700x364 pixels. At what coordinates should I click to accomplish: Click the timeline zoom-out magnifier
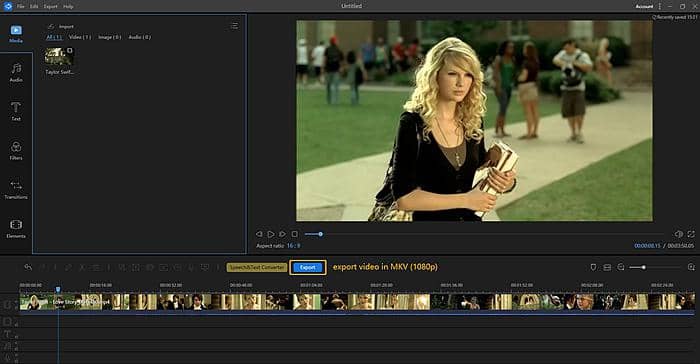click(621, 267)
